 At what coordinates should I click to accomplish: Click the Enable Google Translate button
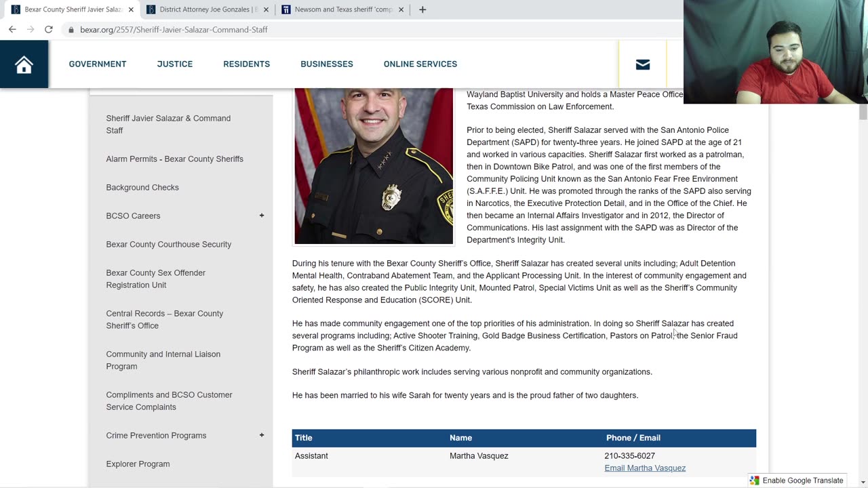797,481
